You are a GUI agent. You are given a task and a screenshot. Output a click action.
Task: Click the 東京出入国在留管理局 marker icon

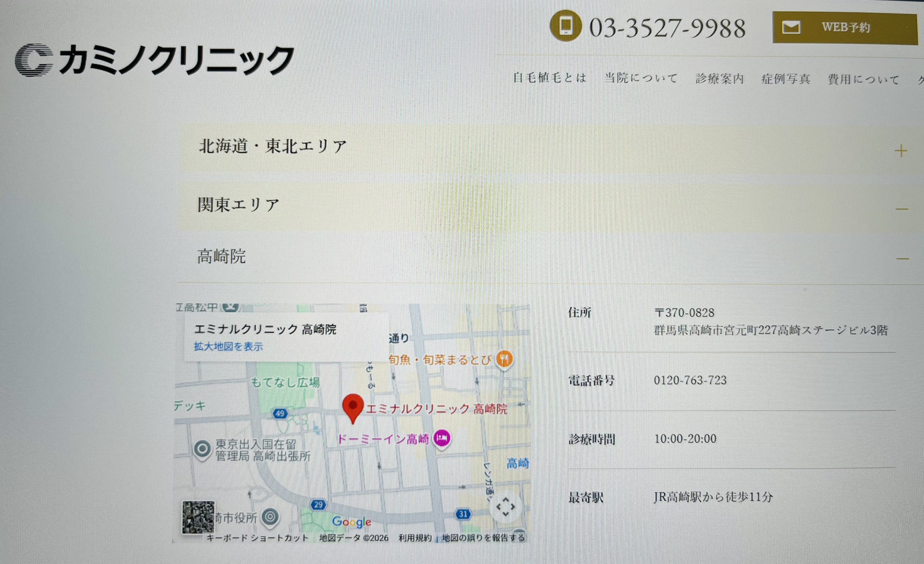[x=202, y=450]
